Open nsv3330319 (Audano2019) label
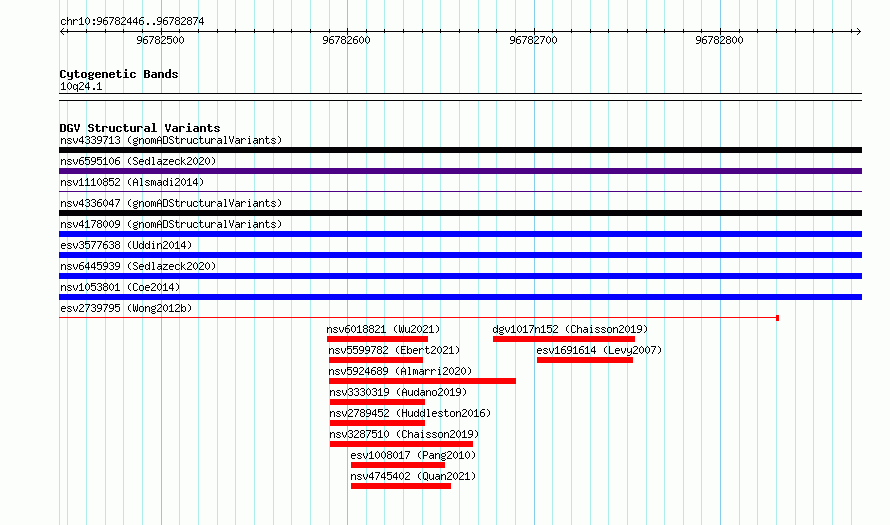This screenshot has width=890, height=525. (x=398, y=392)
